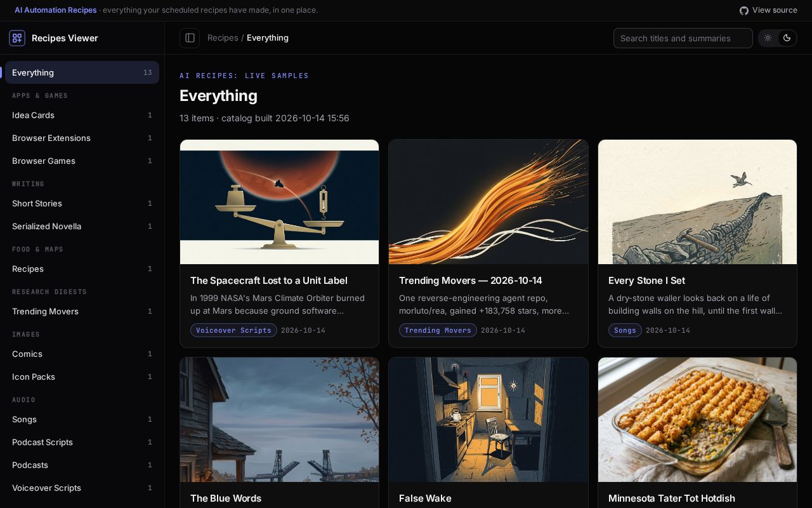Open False Wake card title
Screen dimensions: 812x508
(425, 498)
